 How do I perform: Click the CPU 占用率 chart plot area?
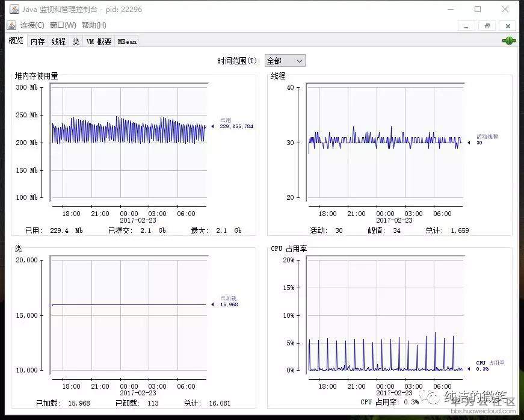(x=385, y=315)
